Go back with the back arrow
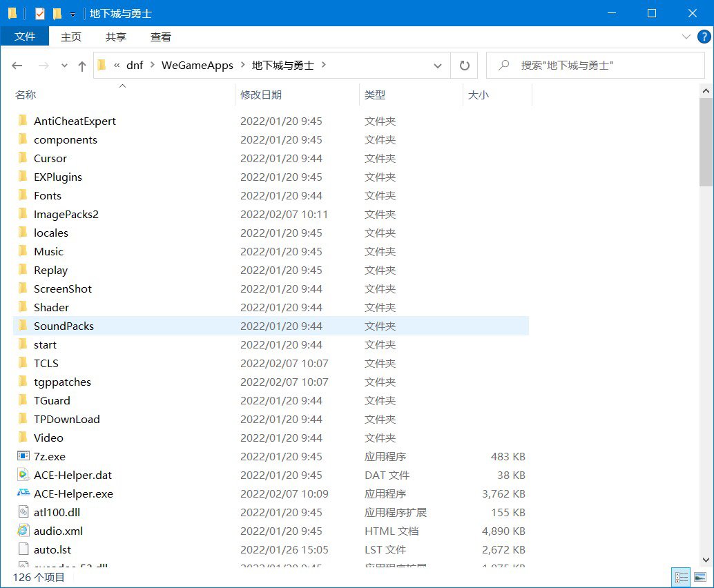 [17, 66]
